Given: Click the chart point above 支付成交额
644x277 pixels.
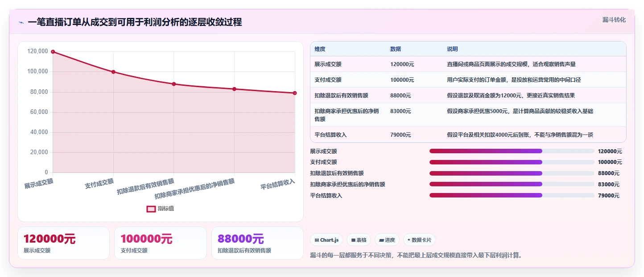Looking at the screenshot, I should pyautogui.click(x=113, y=72).
